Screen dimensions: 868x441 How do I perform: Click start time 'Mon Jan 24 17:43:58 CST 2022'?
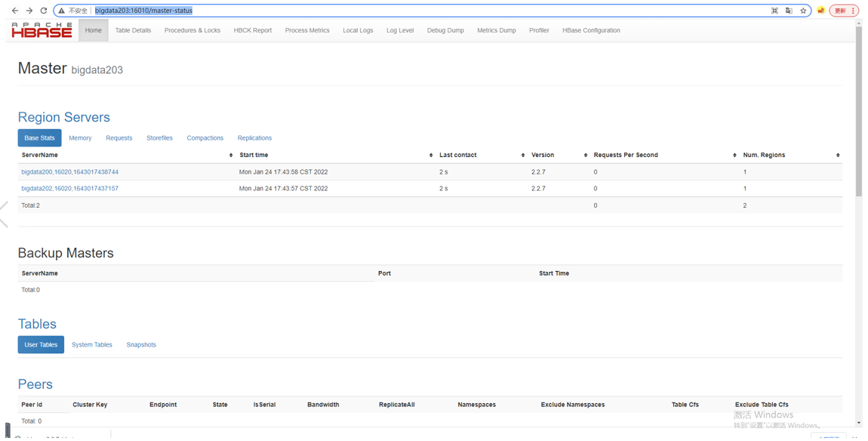point(284,171)
